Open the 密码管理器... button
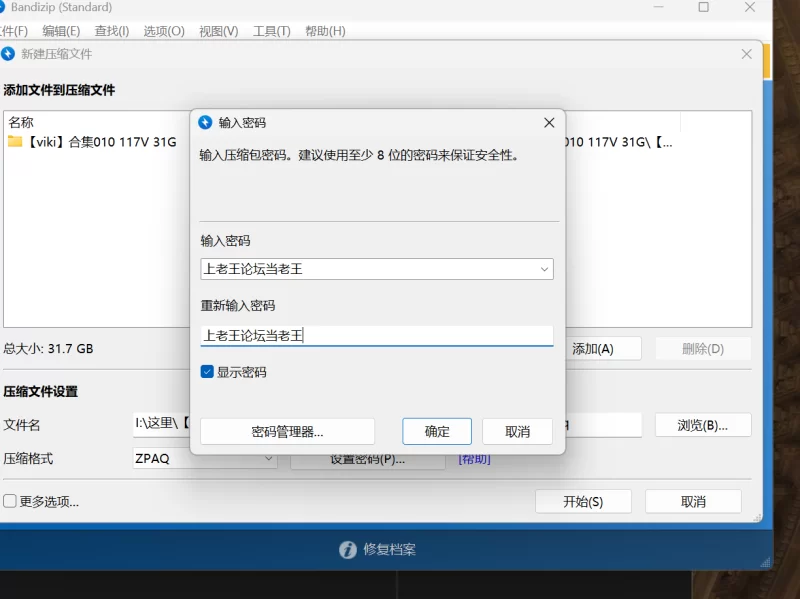The width and height of the screenshot is (800, 599). [x=287, y=432]
